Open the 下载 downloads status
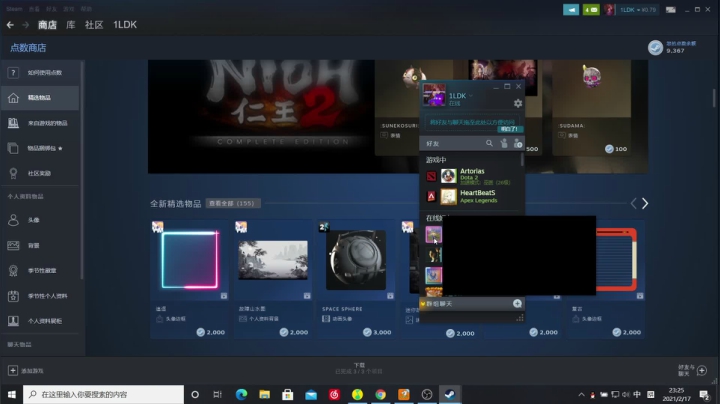Viewport: 720px width, 404px height. point(359,368)
